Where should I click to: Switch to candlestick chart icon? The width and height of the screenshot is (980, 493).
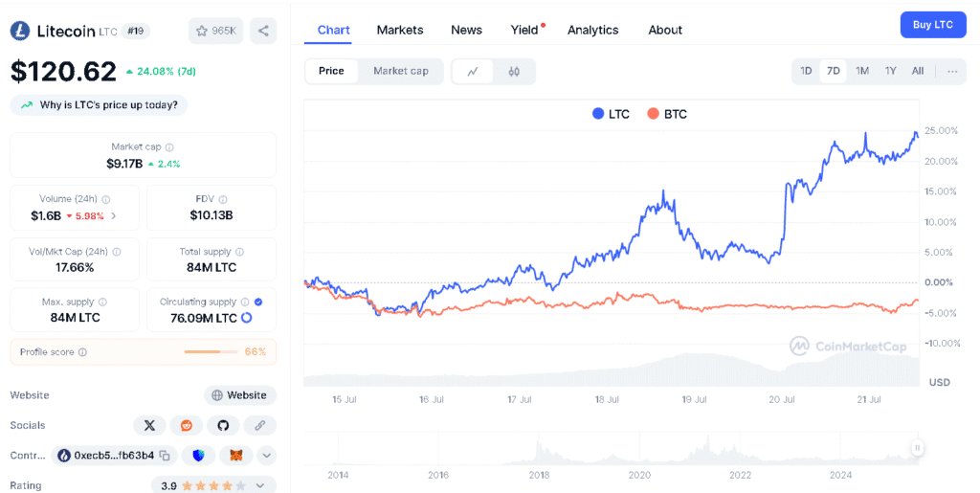tap(514, 71)
